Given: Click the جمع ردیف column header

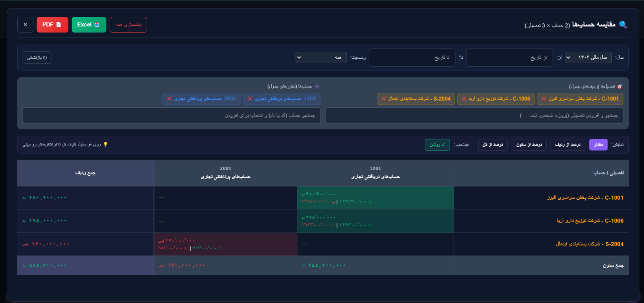Looking at the screenshot, I should pyautogui.click(x=86, y=173).
